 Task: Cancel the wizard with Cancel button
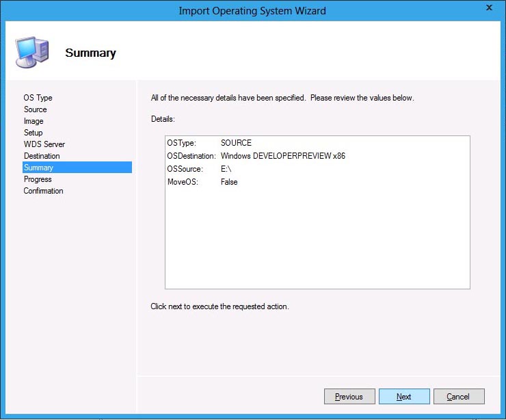pos(458,397)
